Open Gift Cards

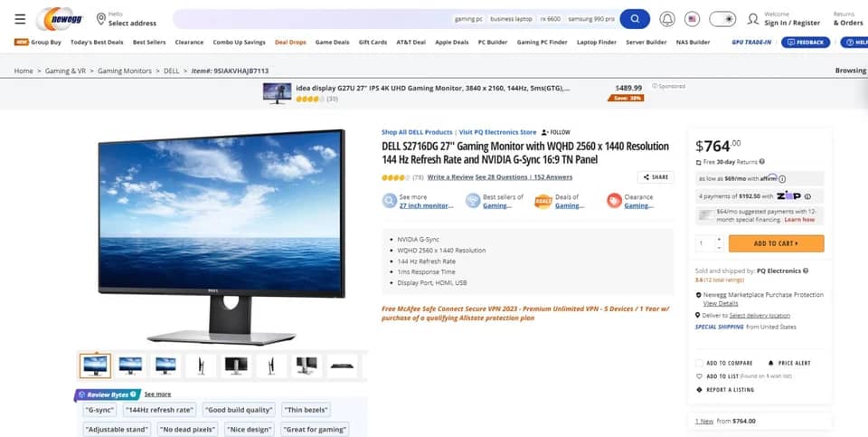pyautogui.click(x=373, y=43)
